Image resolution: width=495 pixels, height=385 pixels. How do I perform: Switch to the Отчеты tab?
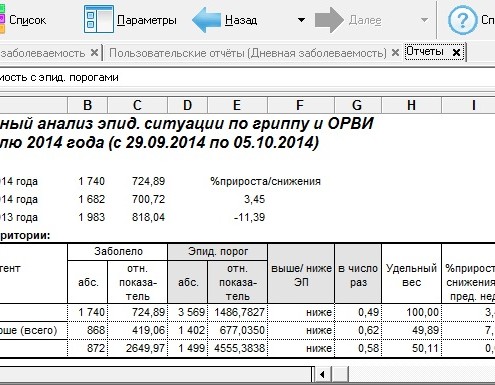(425, 52)
